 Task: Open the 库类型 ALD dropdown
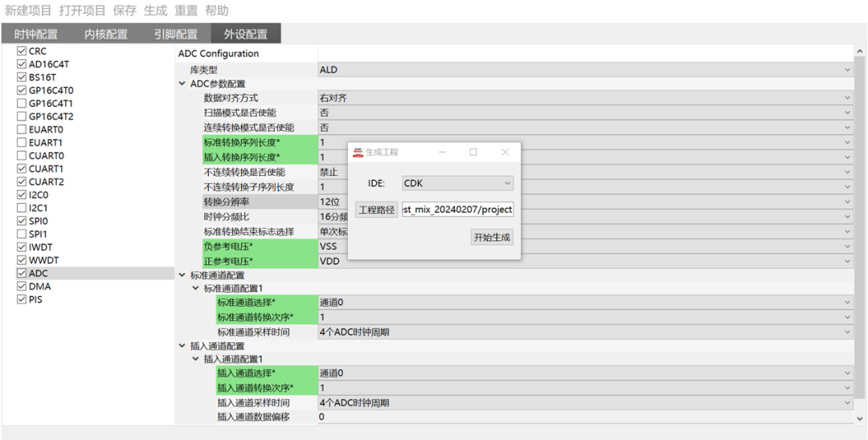(586, 70)
